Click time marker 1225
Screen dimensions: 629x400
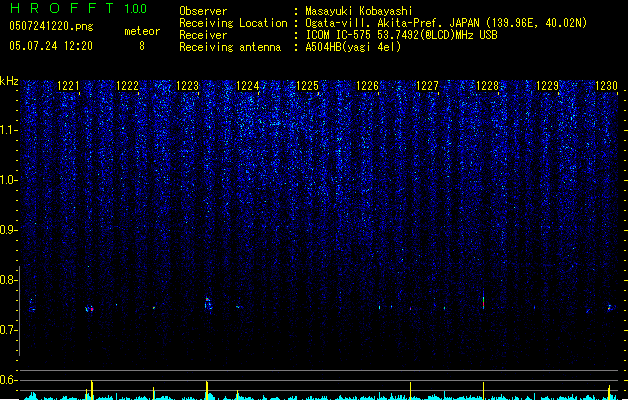[x=308, y=86]
